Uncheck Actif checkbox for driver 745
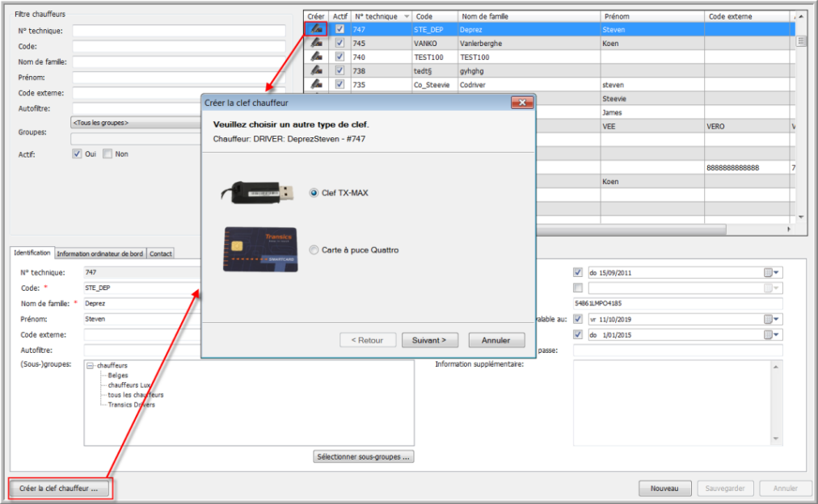The width and height of the screenshot is (818, 504). [x=339, y=43]
